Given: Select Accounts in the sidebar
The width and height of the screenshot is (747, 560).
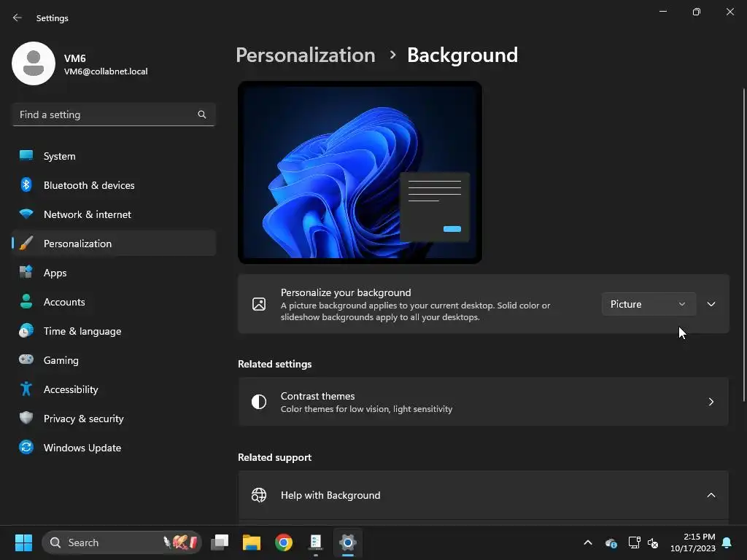Looking at the screenshot, I should 114,301.
